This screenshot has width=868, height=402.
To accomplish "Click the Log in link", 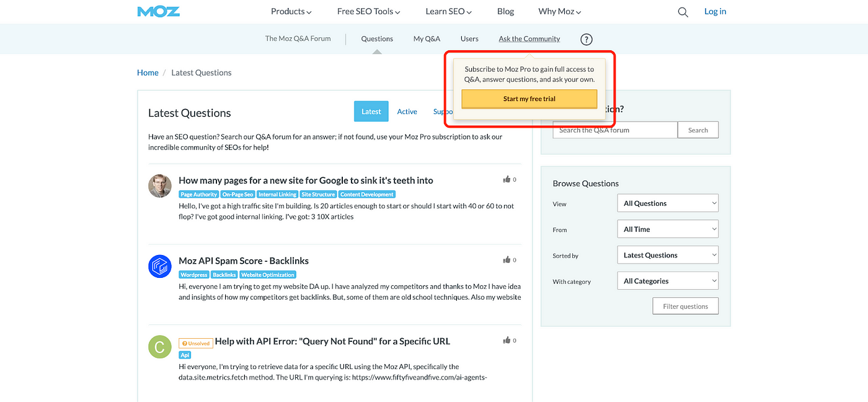I will coord(715,11).
